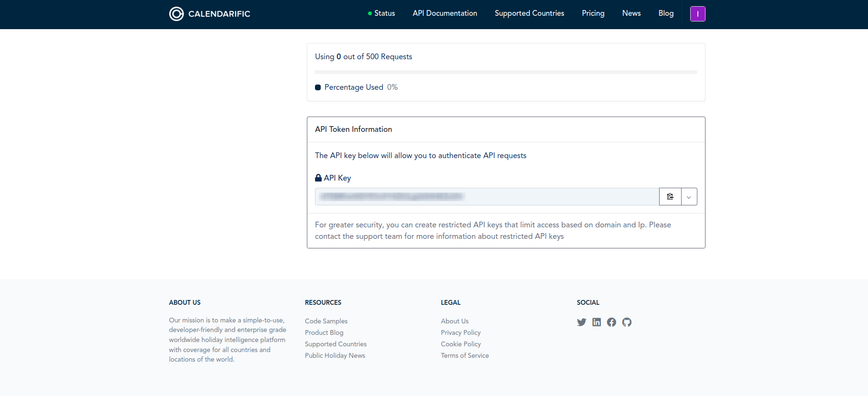
Task: Open Calendarific GitHub icon
Action: tap(627, 322)
